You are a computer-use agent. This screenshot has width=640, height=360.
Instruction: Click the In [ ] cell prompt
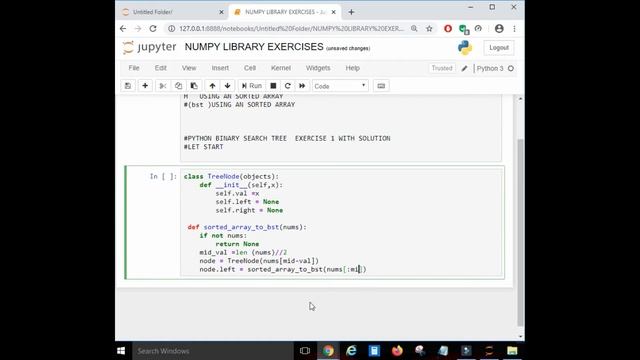[x=163, y=176]
